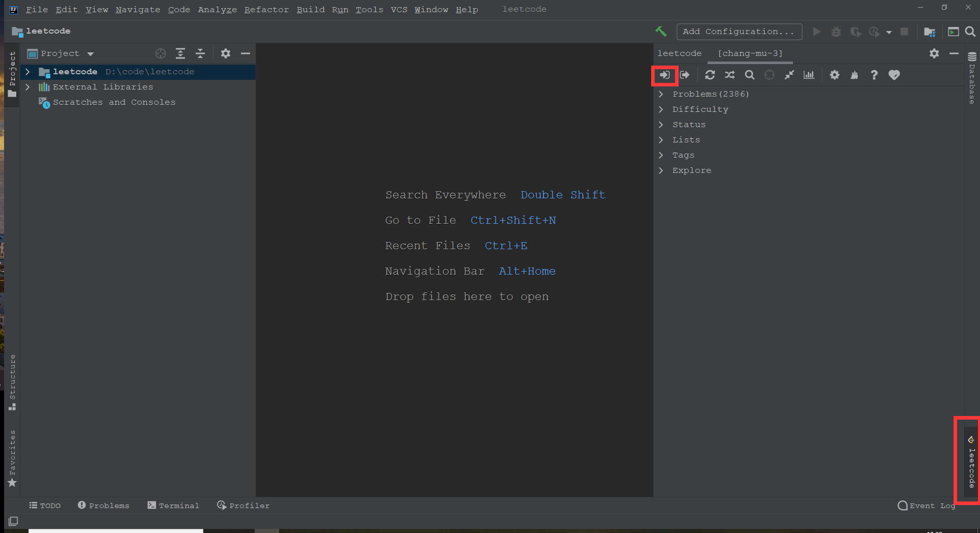
Task: Toggle the Database side tool window
Action: click(972, 78)
